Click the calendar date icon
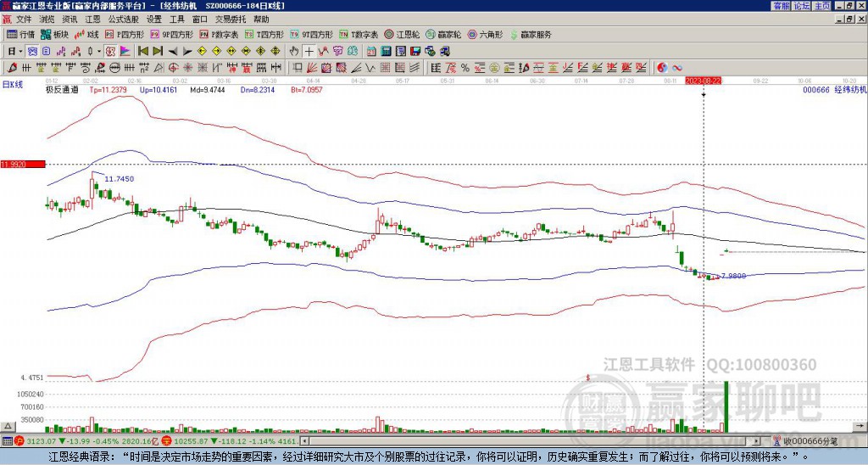 pyautogui.click(x=372, y=52)
